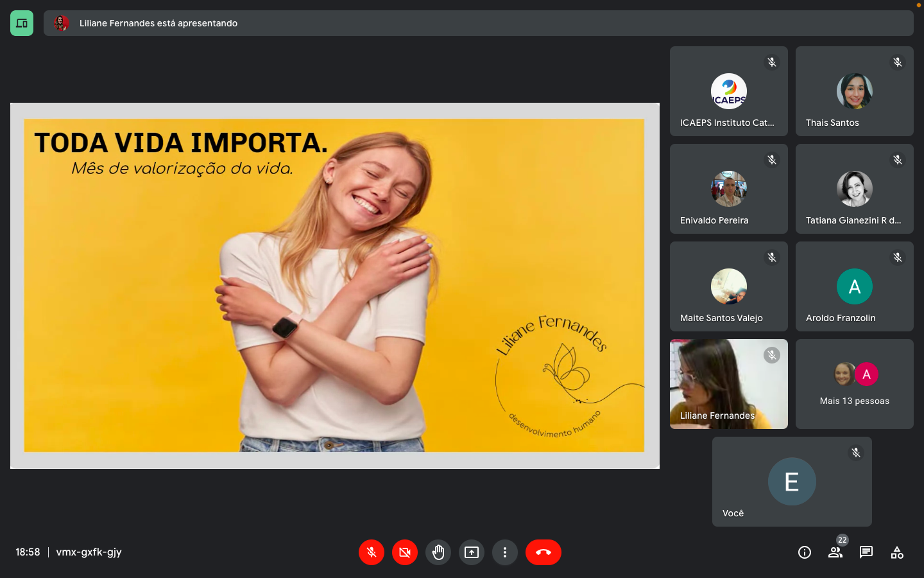This screenshot has height=578, width=924.
Task: Click 'Enivaldo Pereira' name label
Action: [x=714, y=220]
